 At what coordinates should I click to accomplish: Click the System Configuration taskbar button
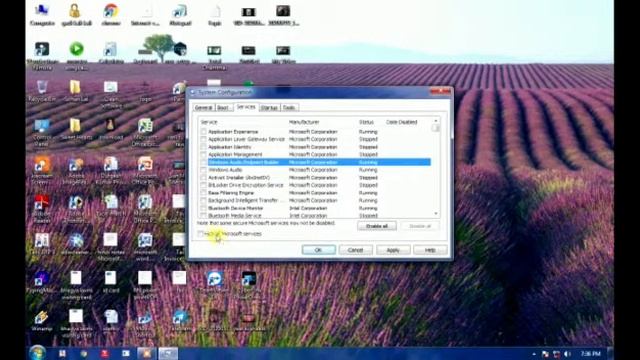pyautogui.click(x=168, y=353)
